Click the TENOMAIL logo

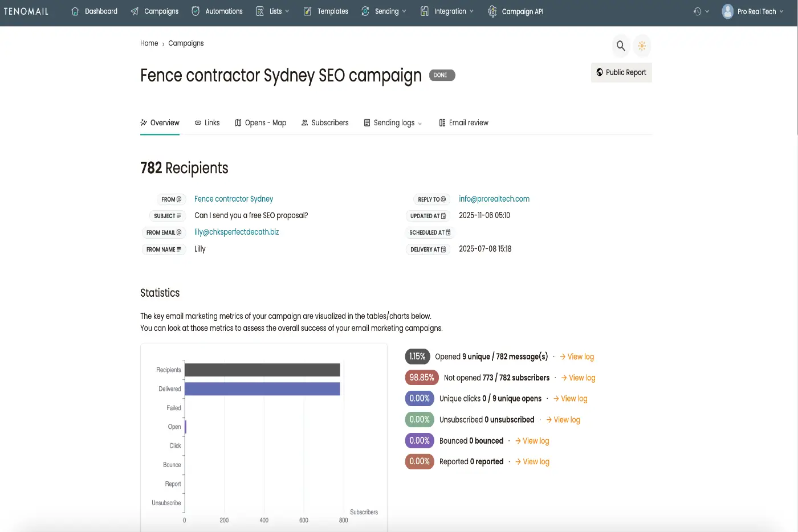pyautogui.click(x=26, y=11)
